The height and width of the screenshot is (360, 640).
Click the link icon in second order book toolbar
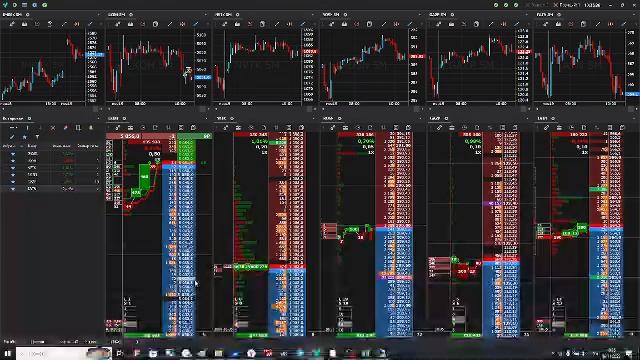(225, 128)
